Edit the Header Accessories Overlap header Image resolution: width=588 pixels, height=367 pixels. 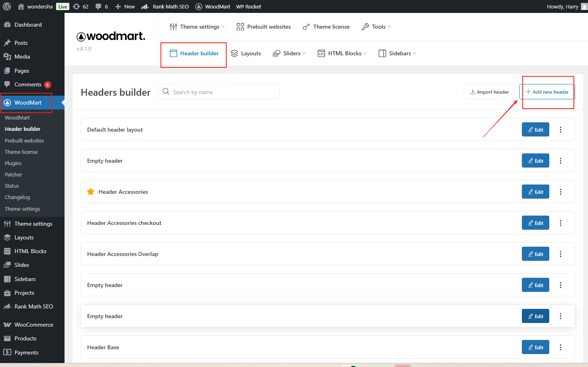coord(535,254)
